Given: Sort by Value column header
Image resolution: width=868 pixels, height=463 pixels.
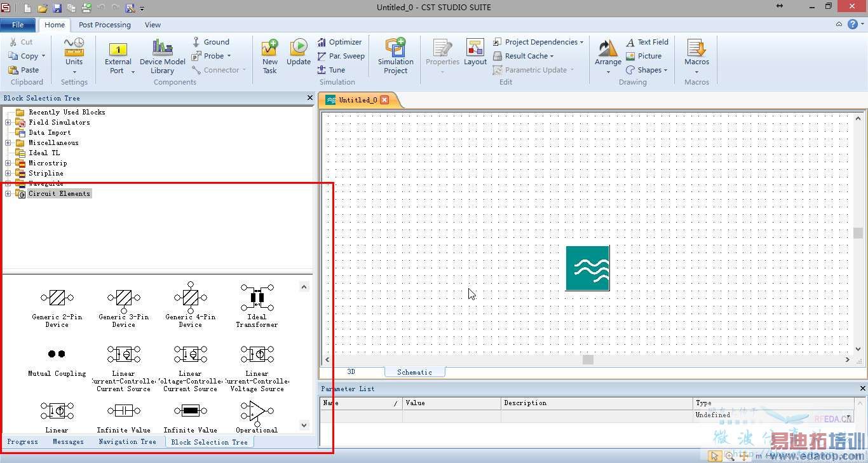Looking at the screenshot, I should coord(451,403).
